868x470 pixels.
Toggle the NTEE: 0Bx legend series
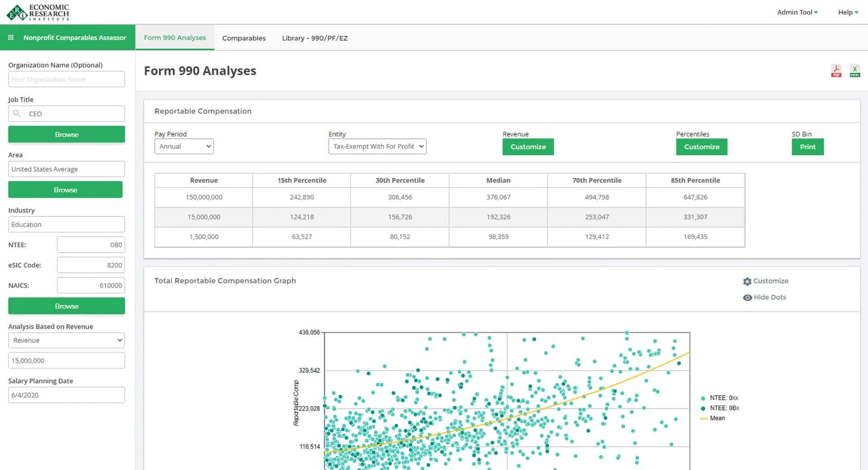click(720, 408)
